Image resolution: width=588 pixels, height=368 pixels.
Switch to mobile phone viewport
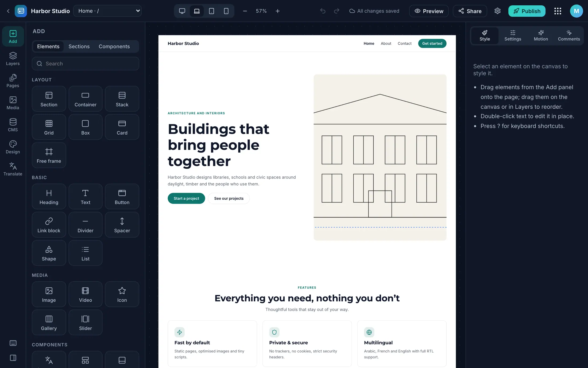pos(226,11)
